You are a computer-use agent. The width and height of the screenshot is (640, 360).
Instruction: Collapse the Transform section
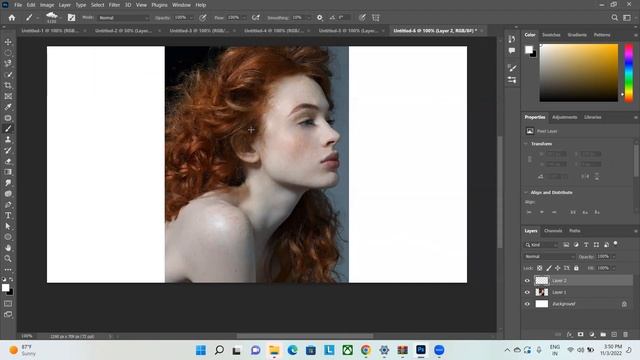(x=526, y=144)
